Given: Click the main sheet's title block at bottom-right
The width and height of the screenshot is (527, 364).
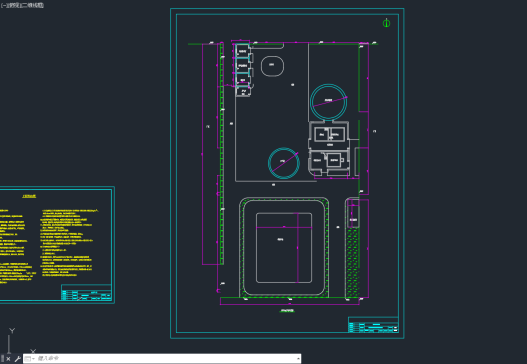Looking at the screenshot, I should (373, 325).
